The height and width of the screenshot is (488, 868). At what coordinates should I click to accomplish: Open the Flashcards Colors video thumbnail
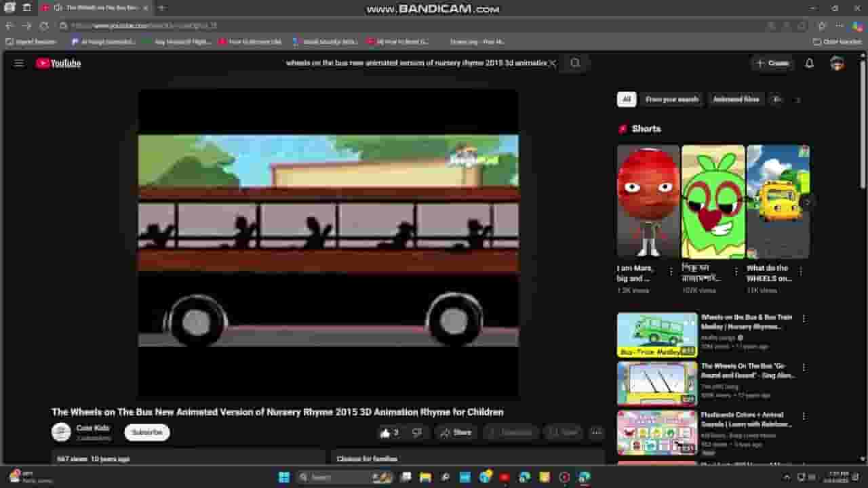657,432
